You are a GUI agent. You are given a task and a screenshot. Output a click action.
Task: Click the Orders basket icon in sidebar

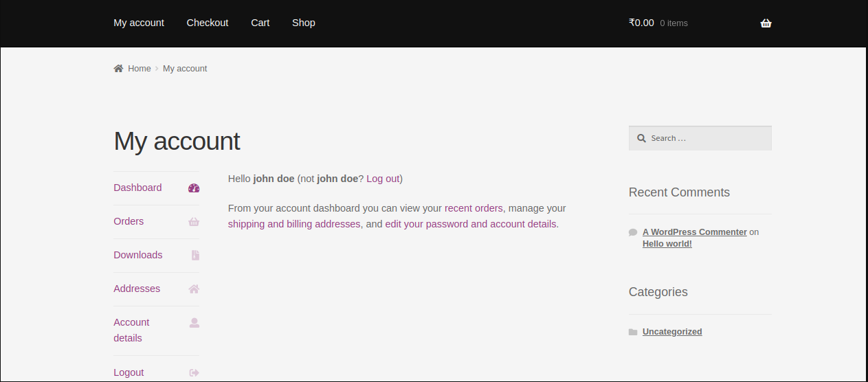click(194, 221)
